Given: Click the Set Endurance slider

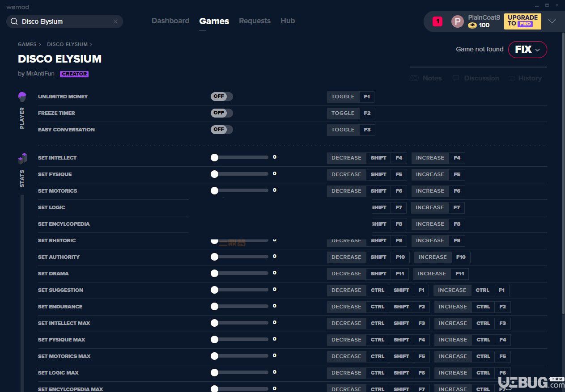Looking at the screenshot, I should (239, 306).
